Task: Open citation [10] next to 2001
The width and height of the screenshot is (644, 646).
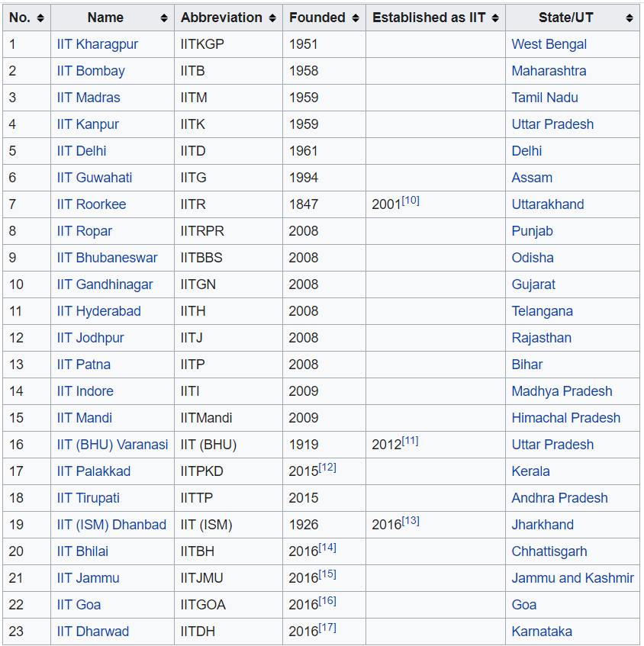Action: tap(411, 201)
